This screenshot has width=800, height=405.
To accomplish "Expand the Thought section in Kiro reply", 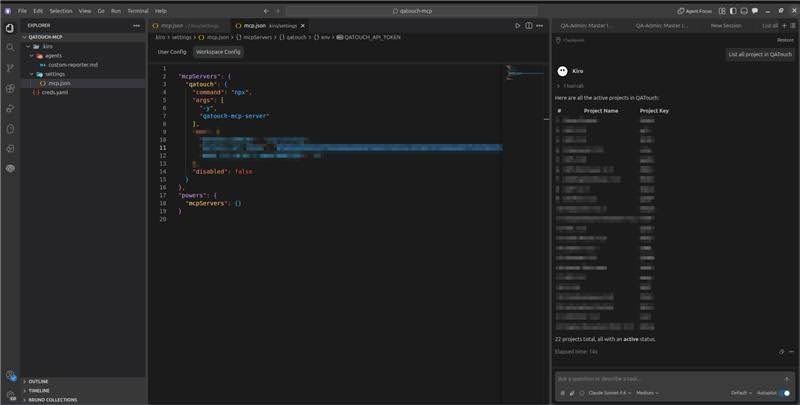I will pyautogui.click(x=570, y=86).
